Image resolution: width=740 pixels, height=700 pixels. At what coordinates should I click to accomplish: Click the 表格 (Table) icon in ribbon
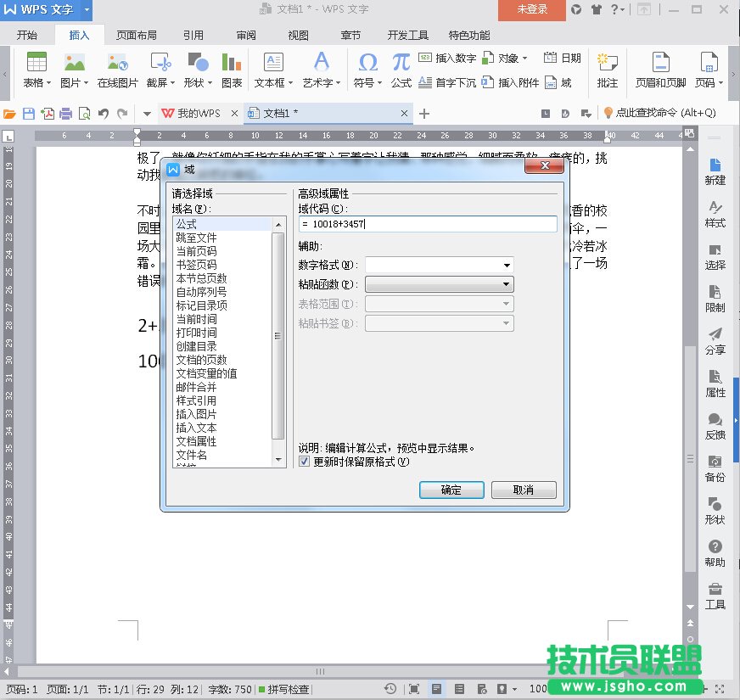[x=36, y=63]
